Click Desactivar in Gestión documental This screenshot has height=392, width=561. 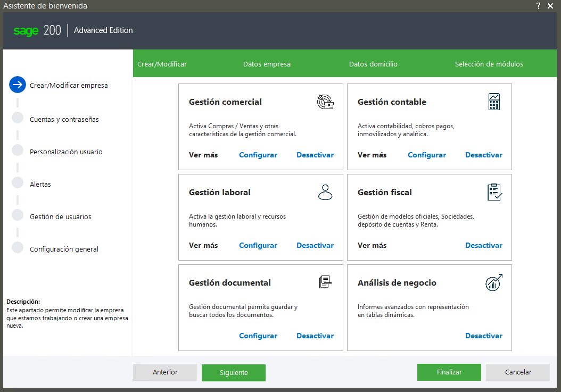click(315, 336)
